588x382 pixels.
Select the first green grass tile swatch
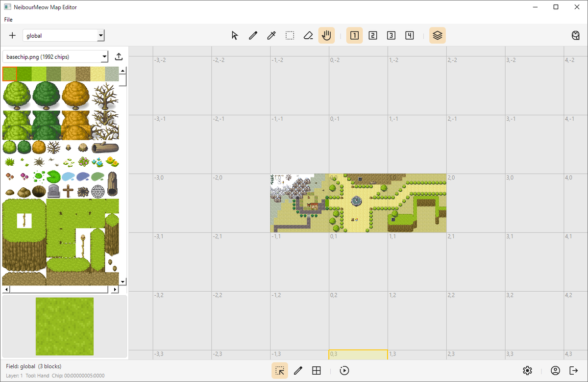coord(10,74)
